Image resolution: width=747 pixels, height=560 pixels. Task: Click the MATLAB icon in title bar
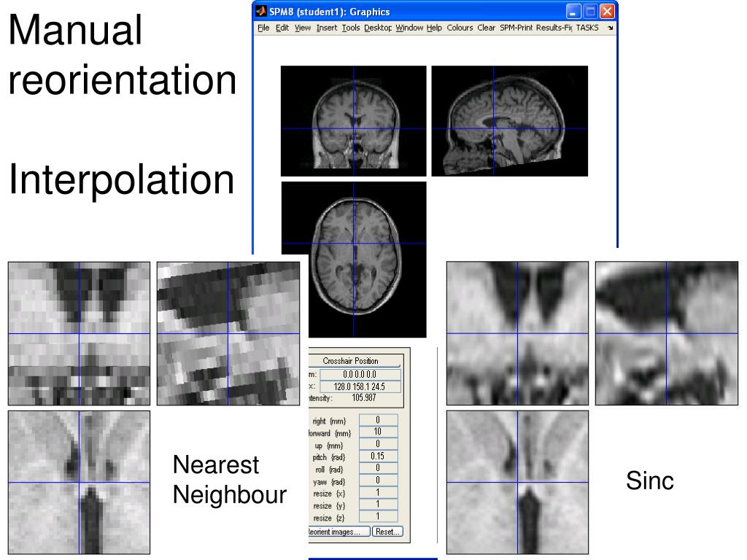point(260,11)
